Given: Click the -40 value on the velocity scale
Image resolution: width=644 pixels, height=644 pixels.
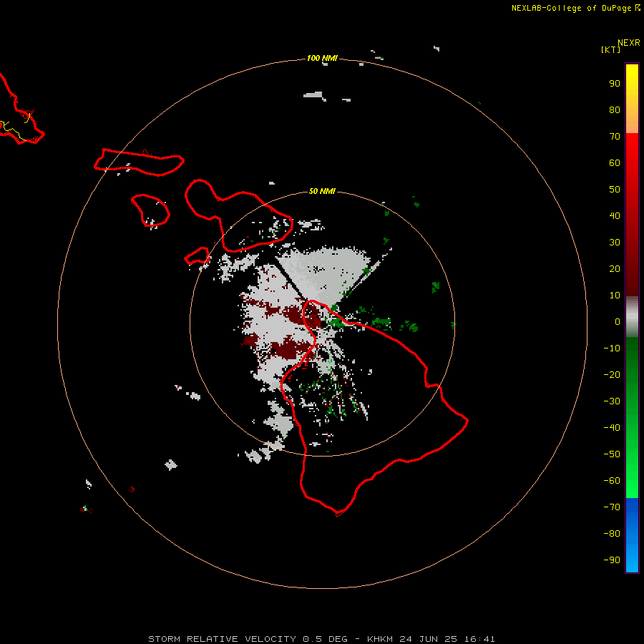Looking at the screenshot, I should click(612, 428).
